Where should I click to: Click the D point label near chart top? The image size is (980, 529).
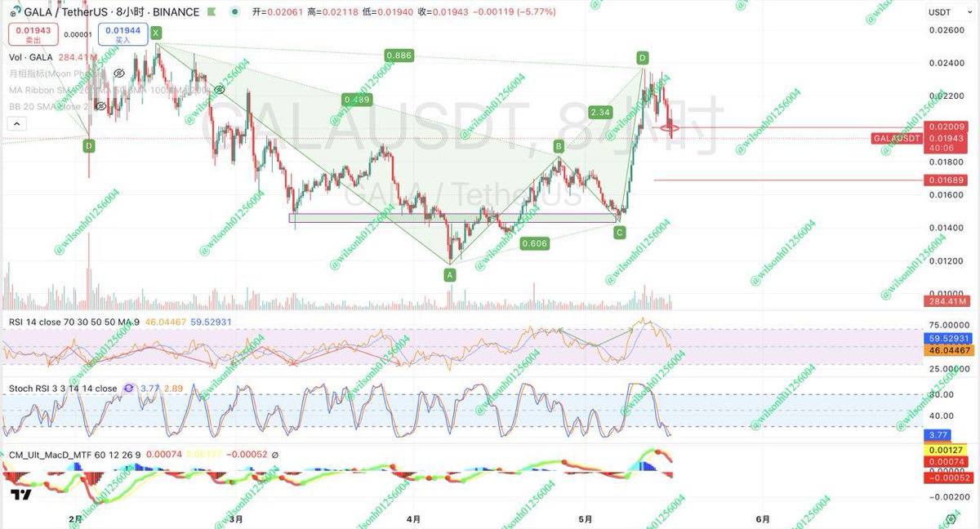click(x=643, y=58)
